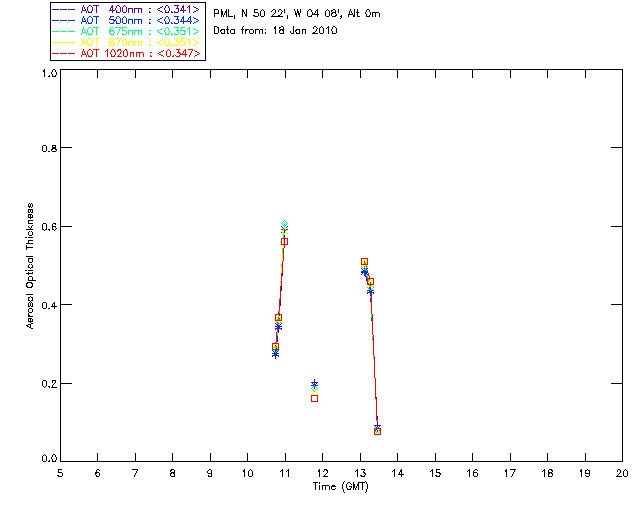640x512 pixels.
Task: Click the lowest red square marker near 0.07
Action: 378,432
